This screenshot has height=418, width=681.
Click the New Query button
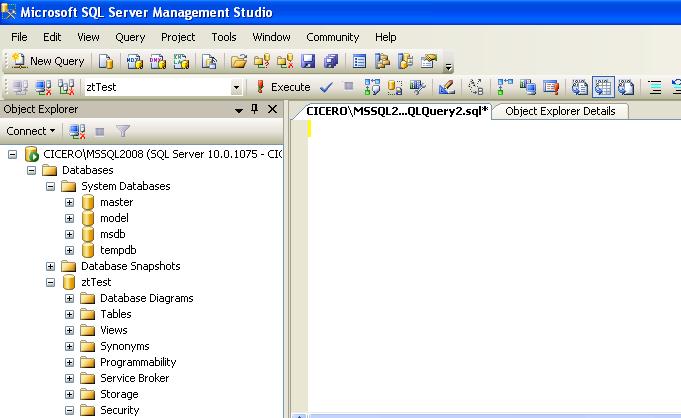[x=48, y=61]
